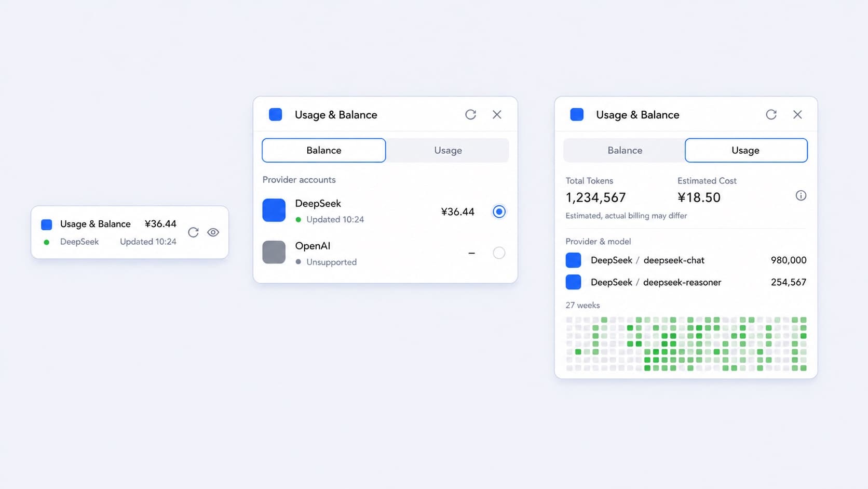
Task: Click the ¥36.44 balance in compact widget
Action: [x=160, y=224]
